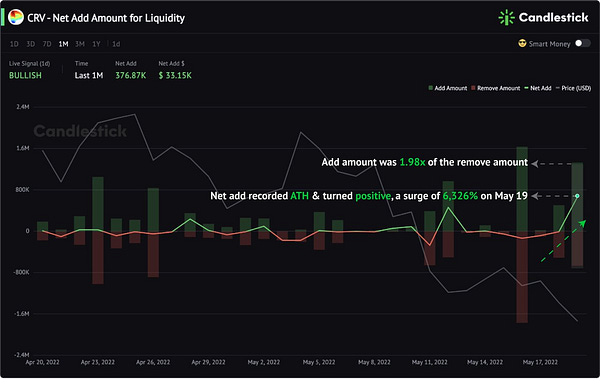This screenshot has height=379, width=600.
Task: Click the green add bar at Apr 26
Action: click(153, 209)
